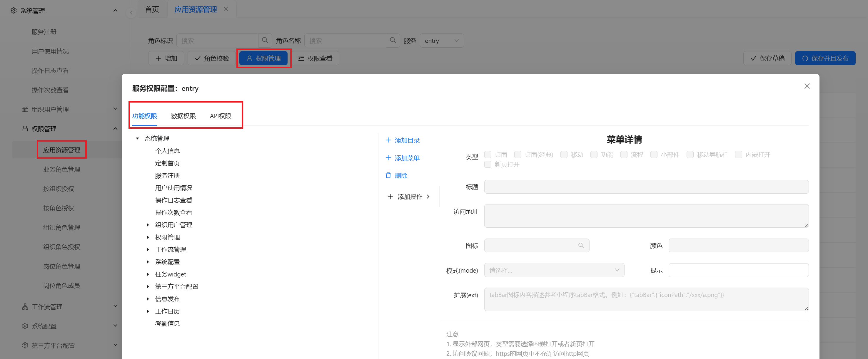Expand the 组织用户管理 tree node in dialog

[148, 225]
